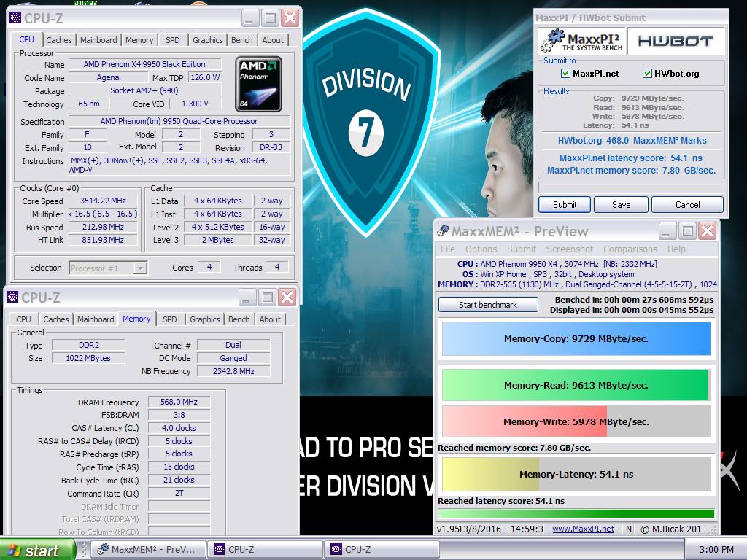The height and width of the screenshot is (560, 747).
Task: Click the Save button in HWbot dialog
Action: click(x=622, y=205)
